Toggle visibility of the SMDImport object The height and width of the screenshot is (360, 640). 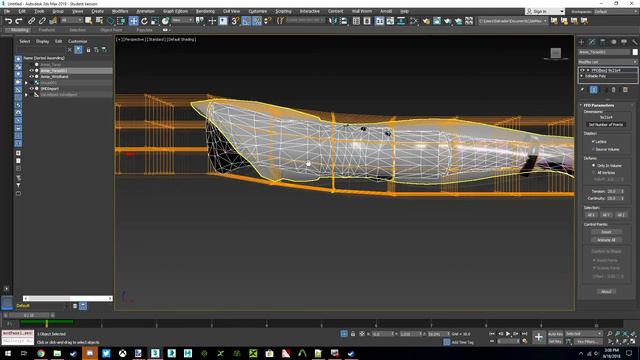[x=31, y=89]
